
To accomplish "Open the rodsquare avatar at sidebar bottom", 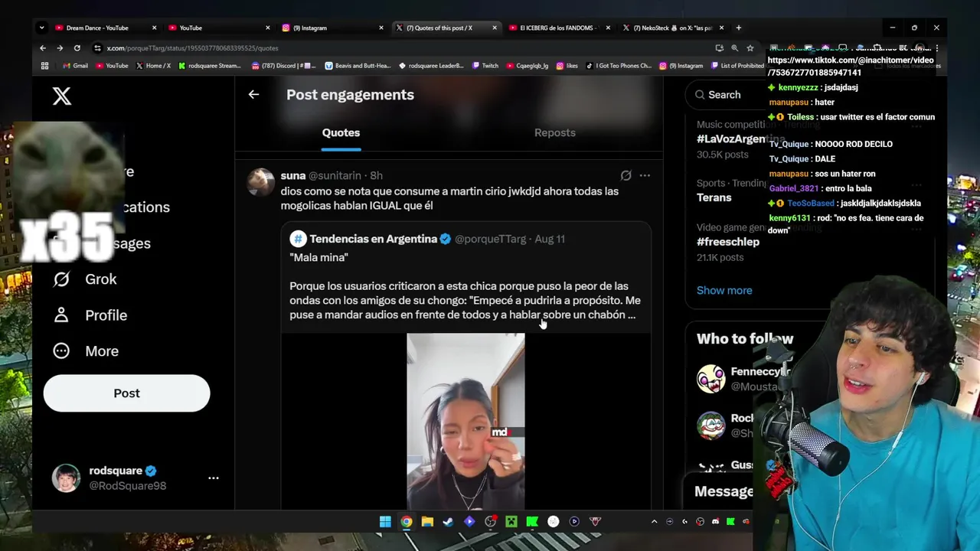I will 66,478.
